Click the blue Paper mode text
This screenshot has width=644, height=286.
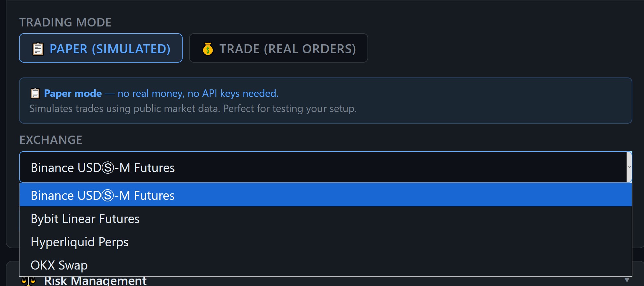[73, 93]
